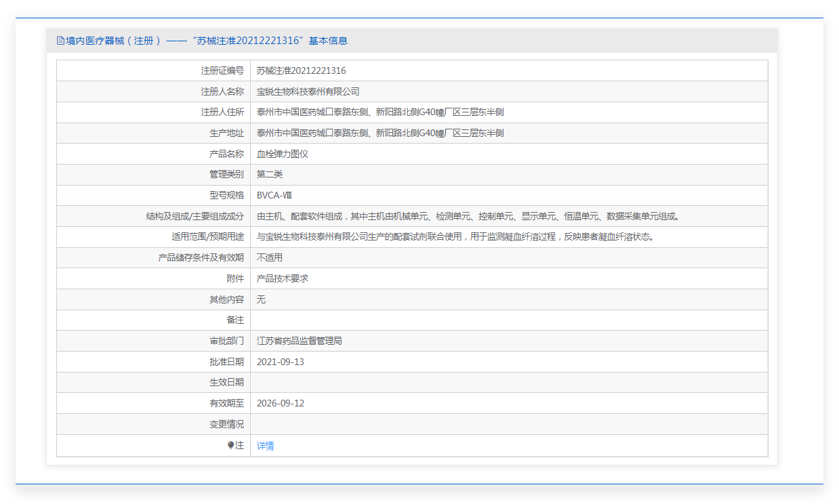The image size is (839, 504).
Task: Click the 产品储存条件及有效期 label
Action: pyautogui.click(x=201, y=258)
